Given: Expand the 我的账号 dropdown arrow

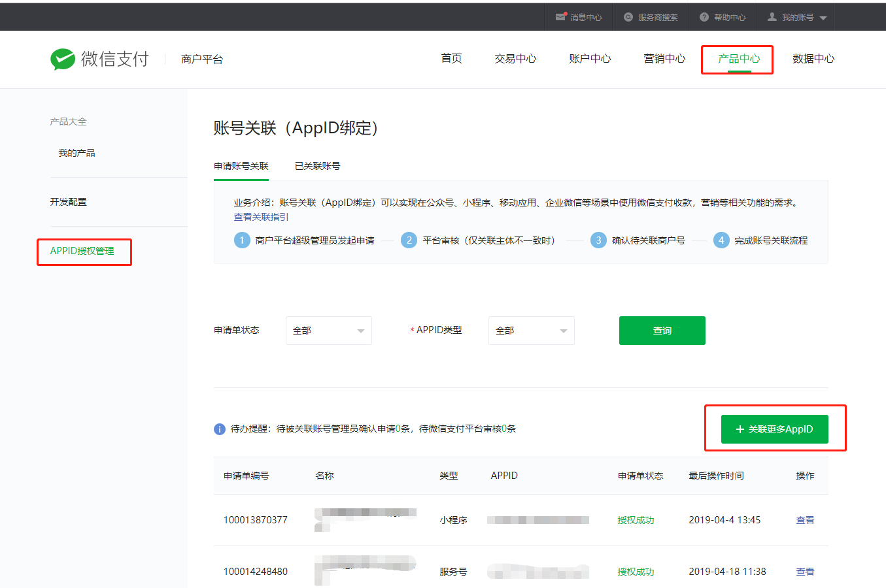Looking at the screenshot, I should click(823, 18).
